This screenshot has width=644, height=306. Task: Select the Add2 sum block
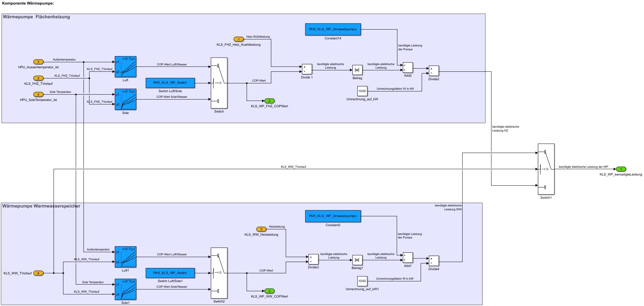(x=408, y=68)
